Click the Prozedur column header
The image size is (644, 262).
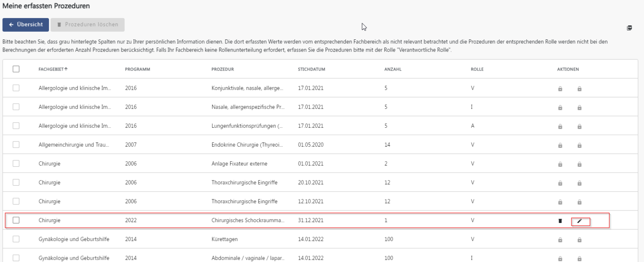pos(223,69)
